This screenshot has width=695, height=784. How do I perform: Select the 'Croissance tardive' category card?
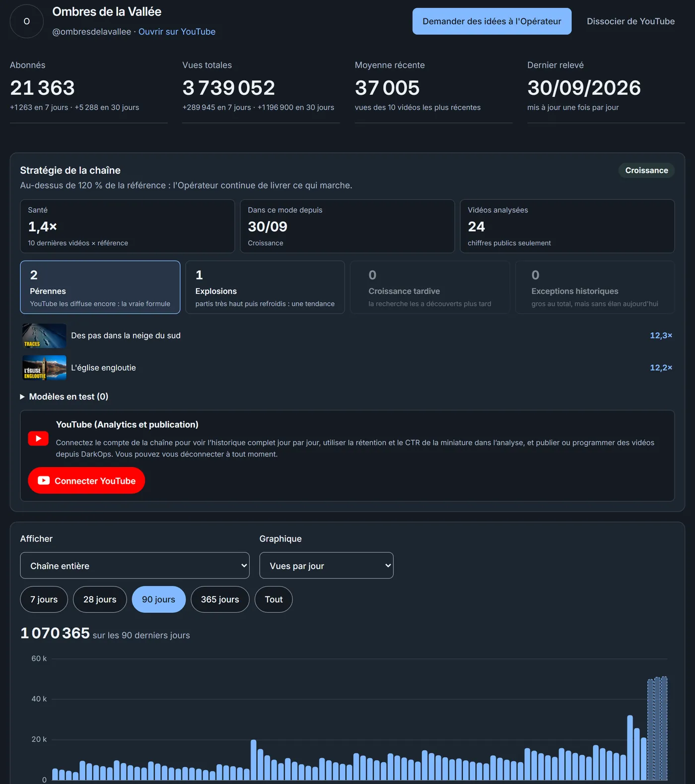[x=430, y=287]
